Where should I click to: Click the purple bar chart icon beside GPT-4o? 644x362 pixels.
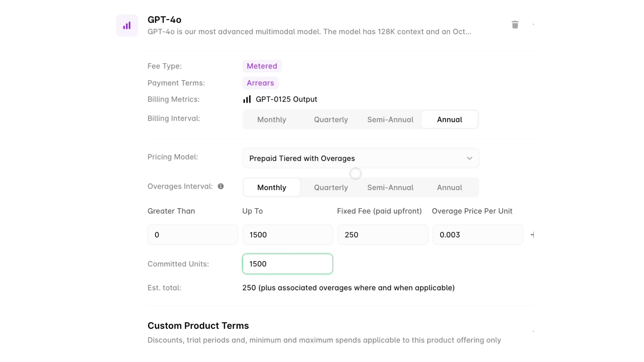tap(127, 25)
